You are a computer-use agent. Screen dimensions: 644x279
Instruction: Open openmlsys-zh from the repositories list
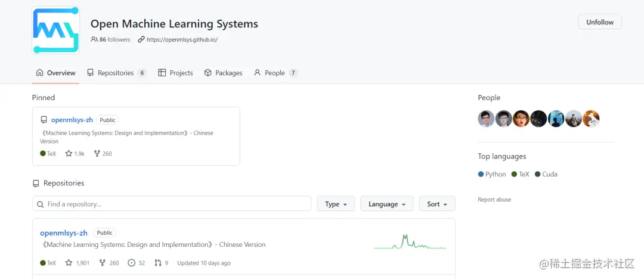(64, 233)
